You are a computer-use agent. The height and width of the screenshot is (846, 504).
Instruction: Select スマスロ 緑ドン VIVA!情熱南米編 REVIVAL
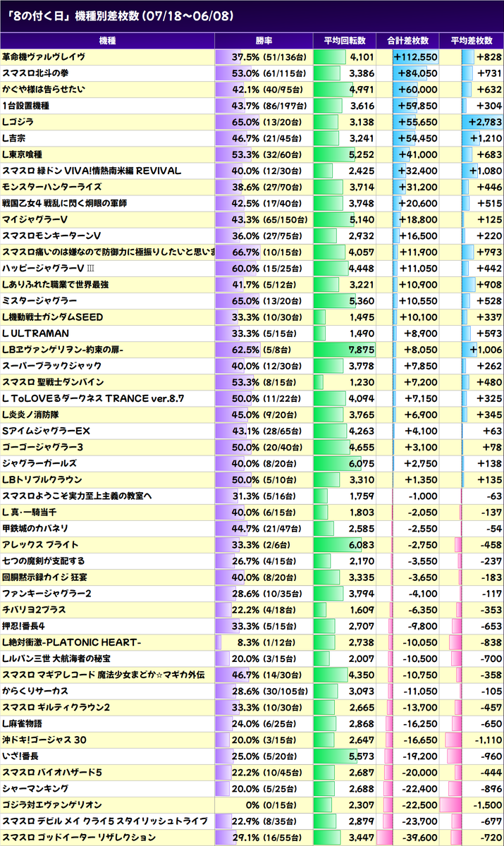coord(92,171)
